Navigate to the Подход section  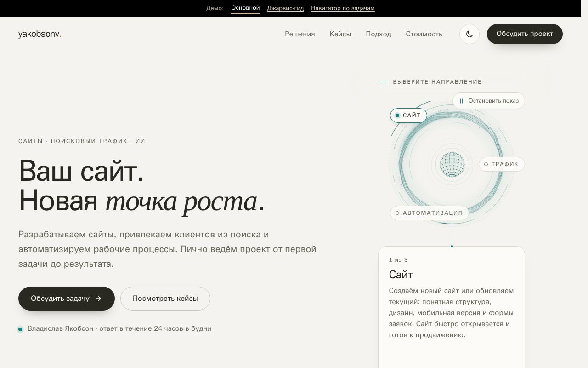point(379,34)
